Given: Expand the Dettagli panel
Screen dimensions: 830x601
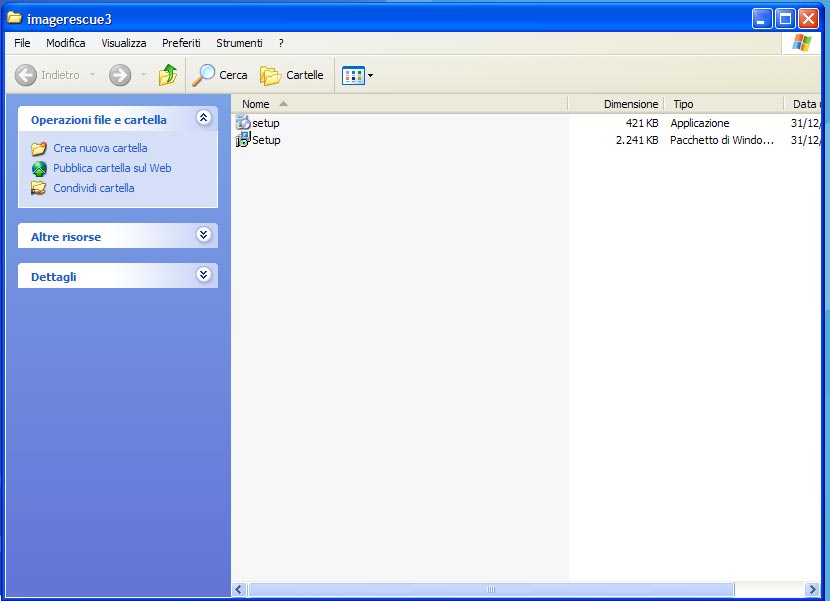Looking at the screenshot, I should (x=204, y=274).
